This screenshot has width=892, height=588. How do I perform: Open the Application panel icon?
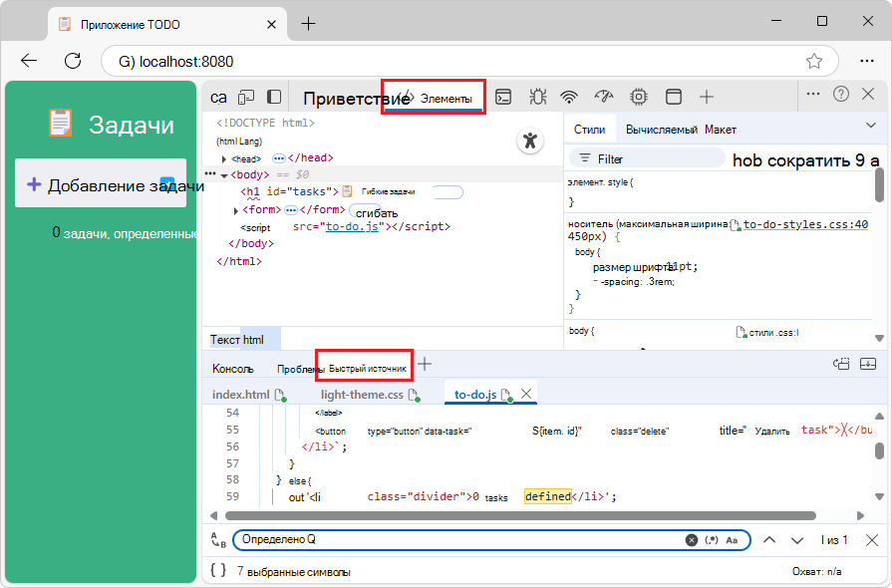674,97
